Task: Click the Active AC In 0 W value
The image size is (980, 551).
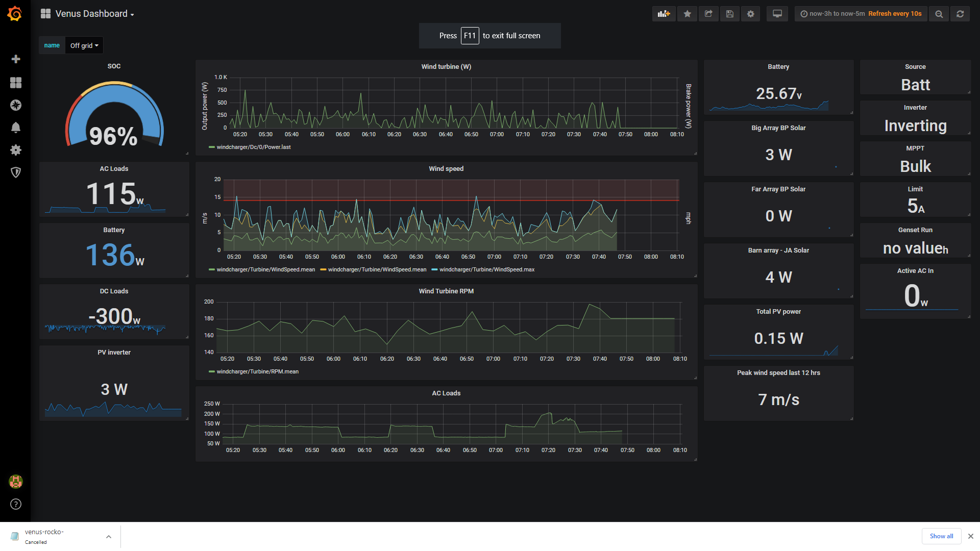Action: 916,296
